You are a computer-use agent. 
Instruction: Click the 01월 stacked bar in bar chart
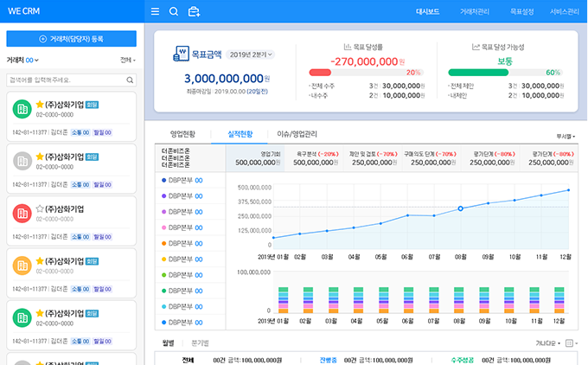283,300
